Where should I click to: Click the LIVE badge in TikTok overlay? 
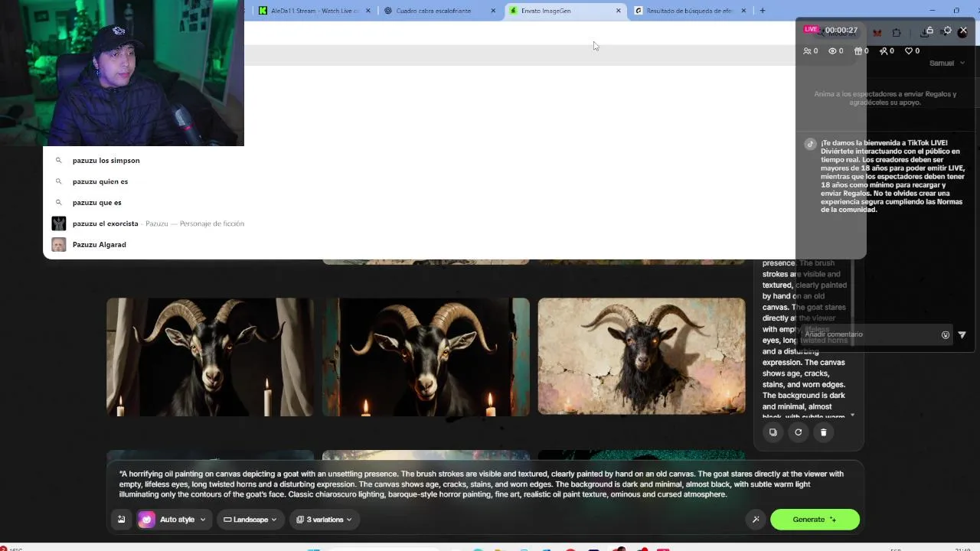point(811,30)
